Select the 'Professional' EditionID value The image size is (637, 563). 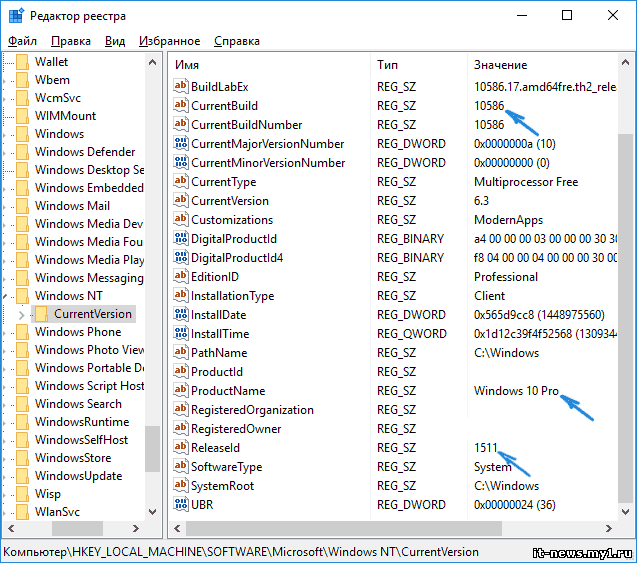click(x=506, y=277)
